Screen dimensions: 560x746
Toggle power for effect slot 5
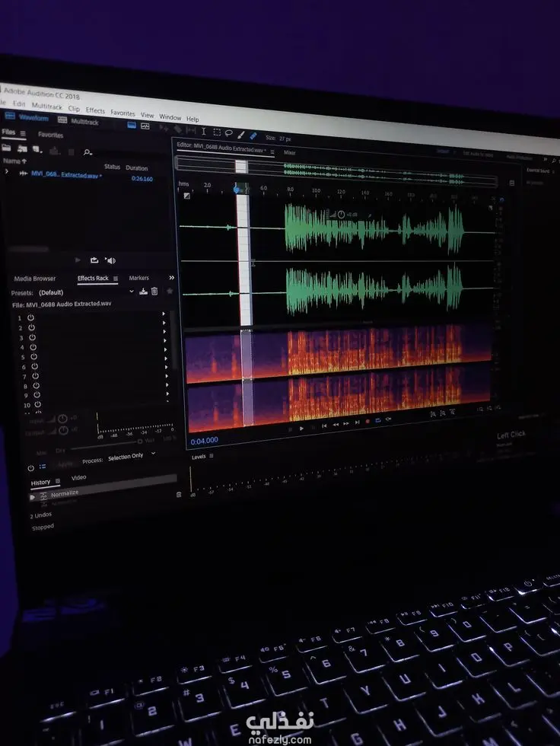33,356
